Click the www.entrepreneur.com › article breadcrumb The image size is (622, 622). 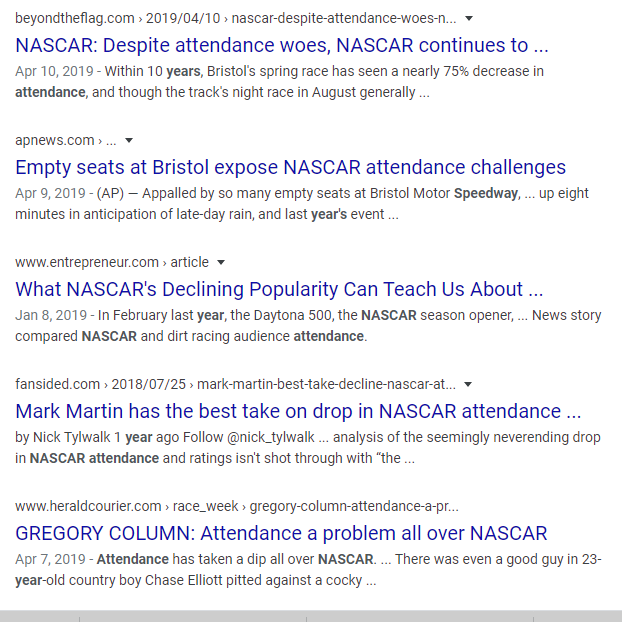click(x=112, y=263)
